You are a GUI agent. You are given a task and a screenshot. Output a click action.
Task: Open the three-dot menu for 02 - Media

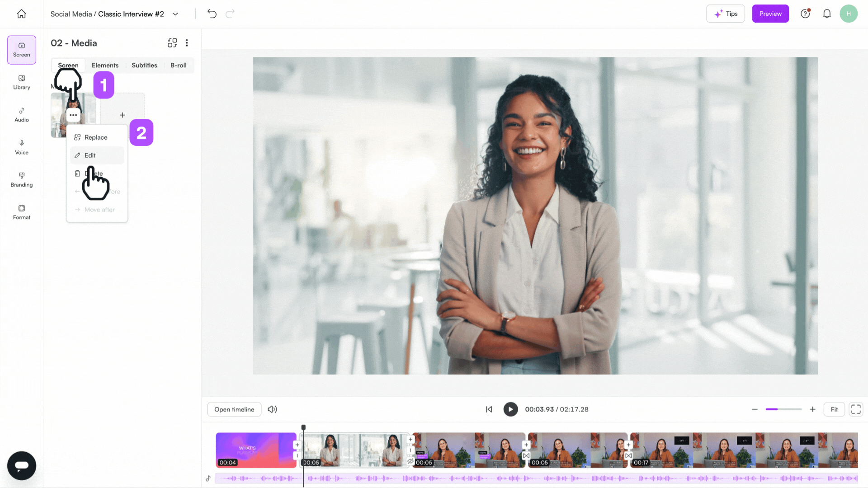click(187, 43)
